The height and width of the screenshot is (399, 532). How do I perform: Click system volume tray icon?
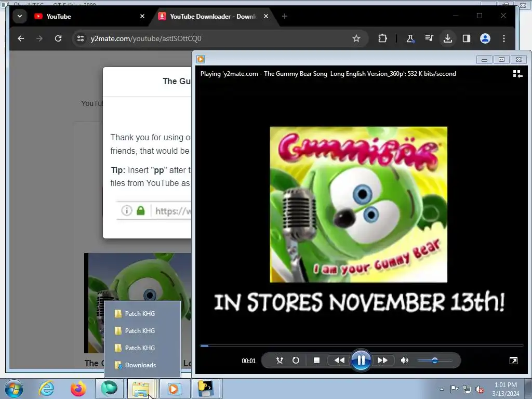(480, 389)
